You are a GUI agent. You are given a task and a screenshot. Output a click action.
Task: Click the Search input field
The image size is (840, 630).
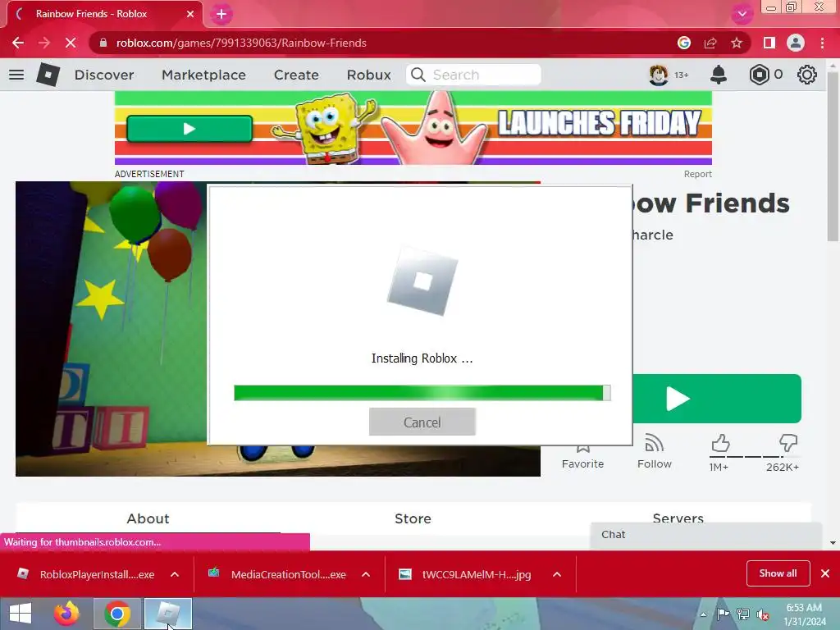coord(473,75)
